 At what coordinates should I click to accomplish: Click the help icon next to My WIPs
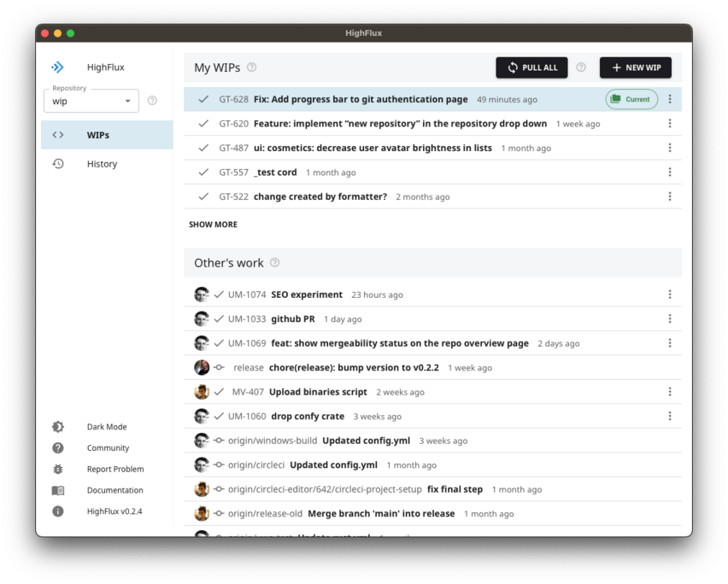pos(250,67)
